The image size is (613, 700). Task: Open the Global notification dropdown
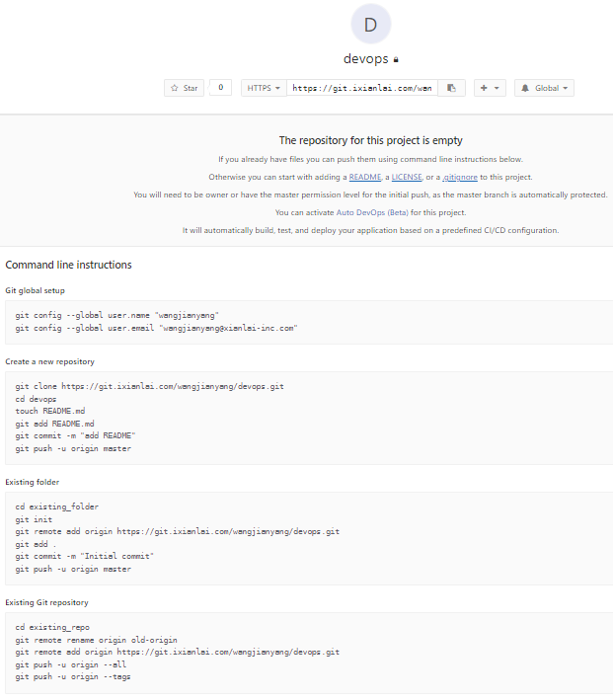click(x=544, y=88)
